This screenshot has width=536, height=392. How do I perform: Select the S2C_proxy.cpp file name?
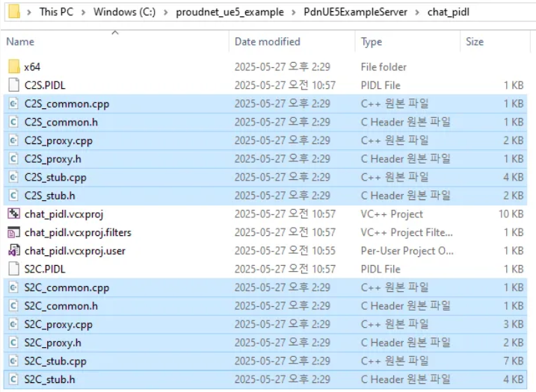click(x=58, y=324)
